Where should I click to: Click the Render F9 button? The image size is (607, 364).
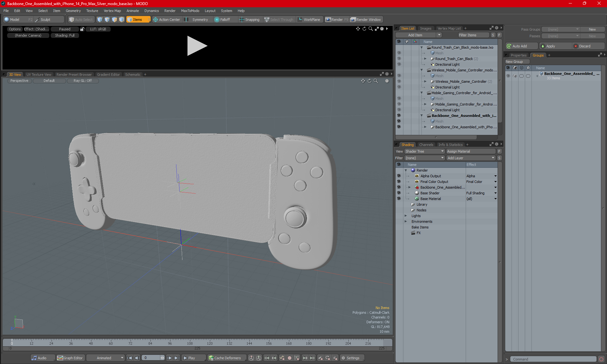tap(337, 20)
